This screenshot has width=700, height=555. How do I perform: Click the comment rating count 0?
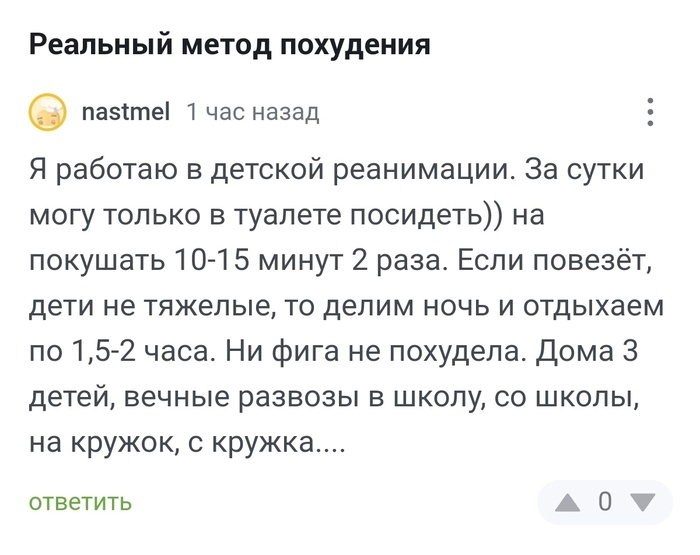tap(605, 501)
